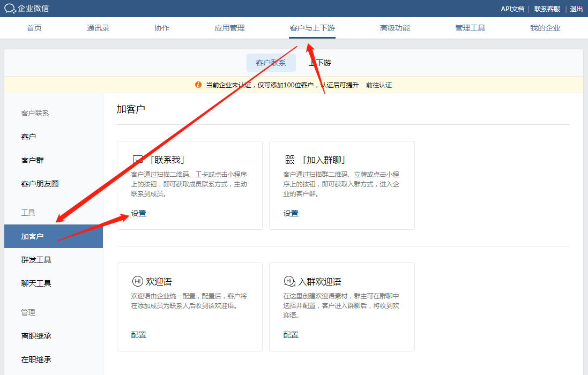Click the 管理 sidebar section label

click(x=28, y=312)
